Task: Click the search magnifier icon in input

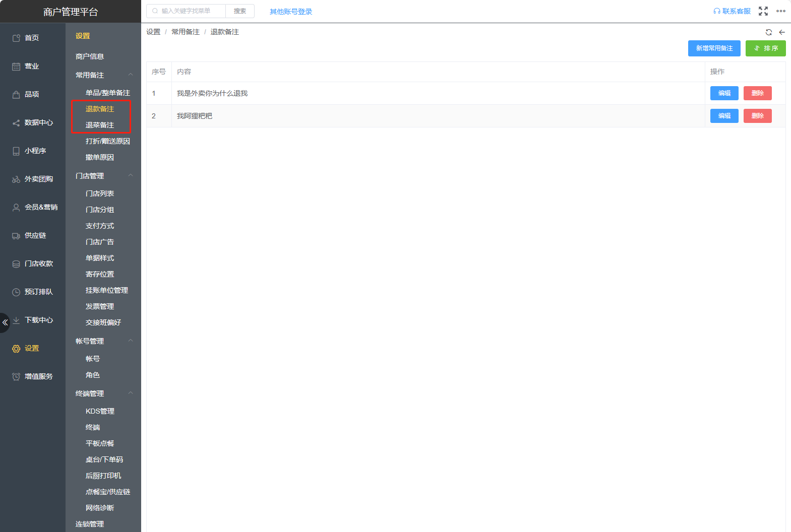Action: point(155,11)
